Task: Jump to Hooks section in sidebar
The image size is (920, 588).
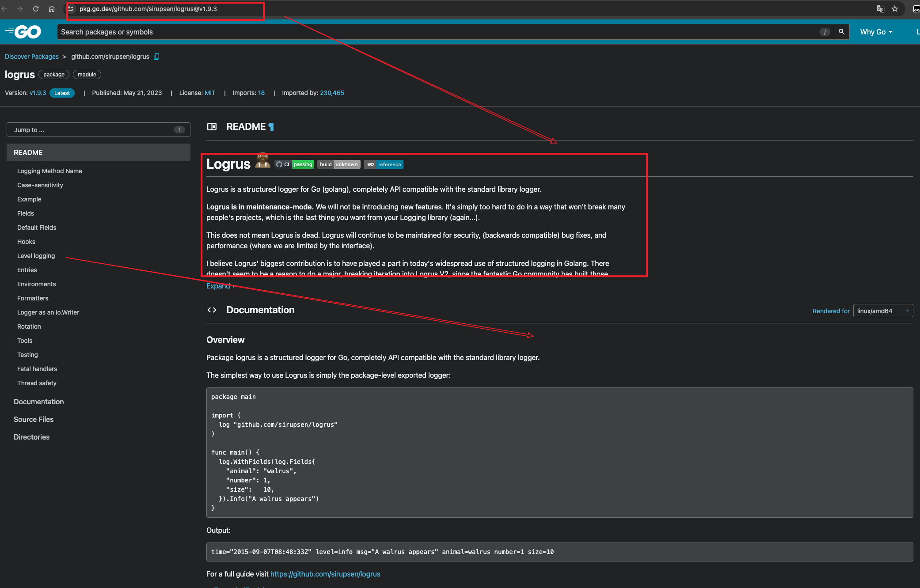Action: point(26,242)
